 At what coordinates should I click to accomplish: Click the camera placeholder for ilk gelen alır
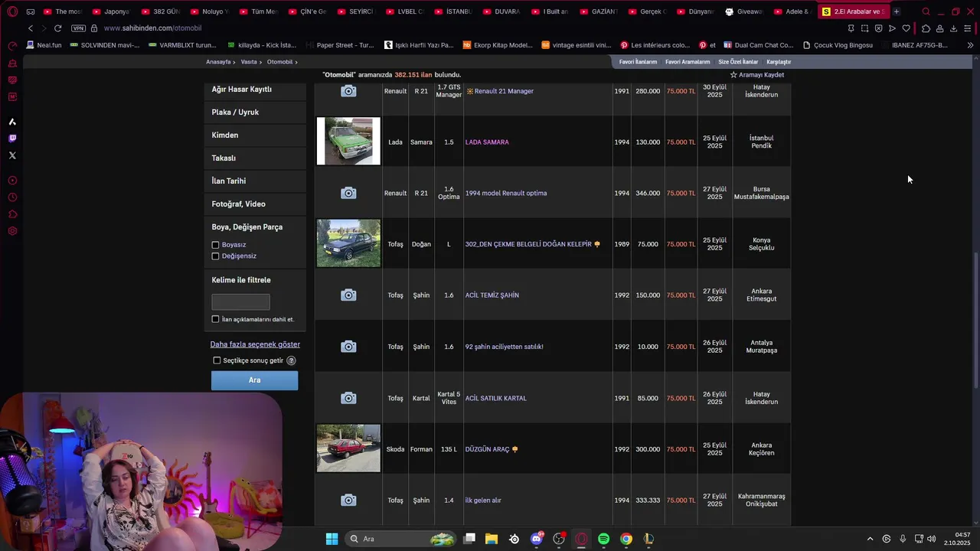pos(348,500)
